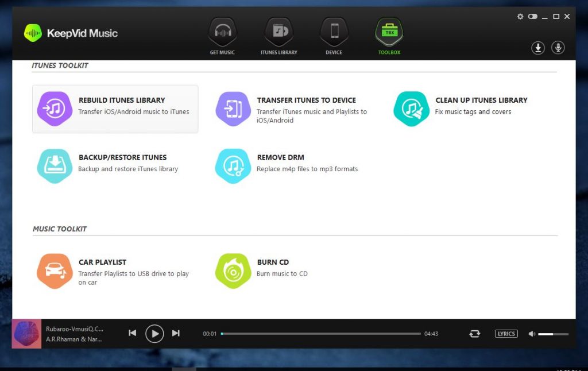The image size is (588, 371).
Task: Toggle the mini player switch in title bar
Action: pyautogui.click(x=532, y=17)
